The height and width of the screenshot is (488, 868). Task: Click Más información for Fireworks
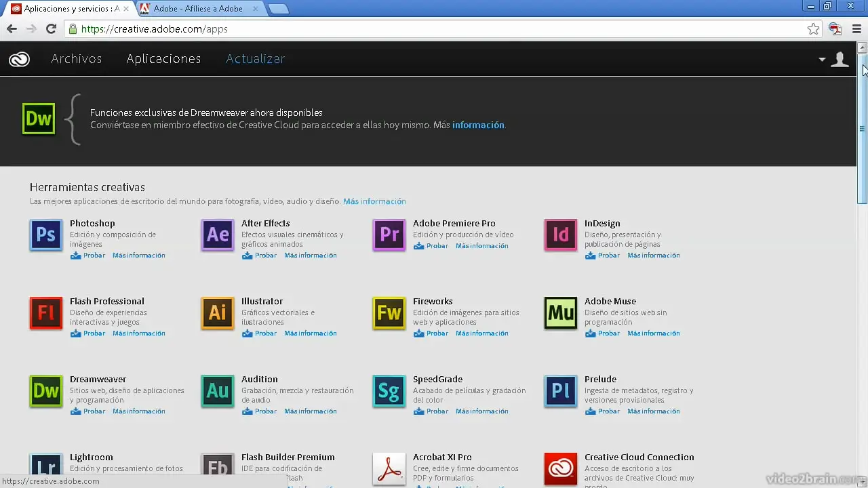[482, 333]
